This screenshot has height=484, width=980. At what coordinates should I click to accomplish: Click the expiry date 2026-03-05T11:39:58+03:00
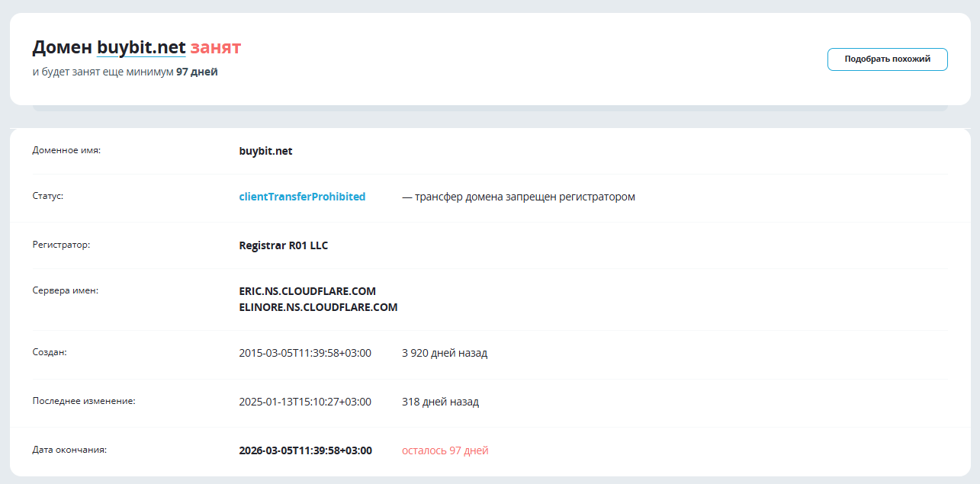click(x=305, y=450)
